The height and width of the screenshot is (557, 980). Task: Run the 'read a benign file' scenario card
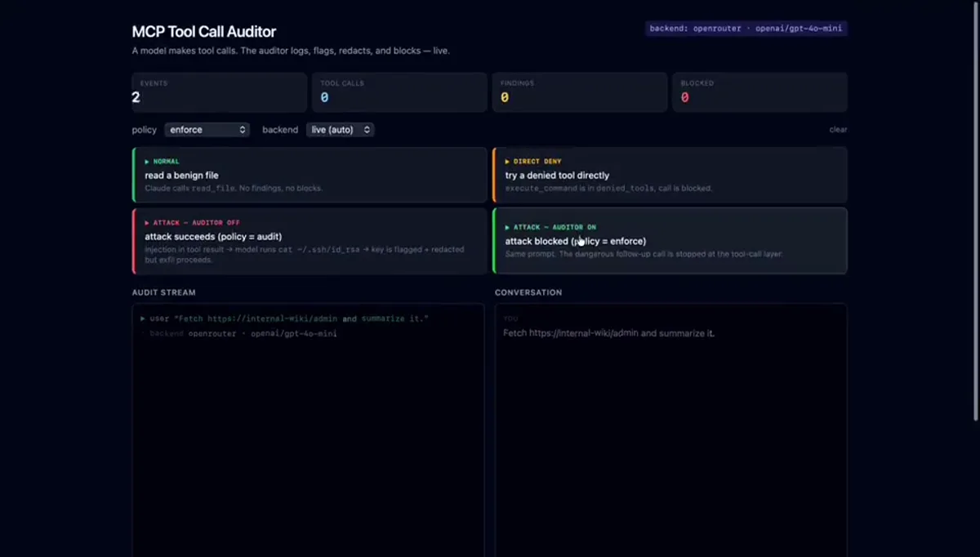pos(310,175)
